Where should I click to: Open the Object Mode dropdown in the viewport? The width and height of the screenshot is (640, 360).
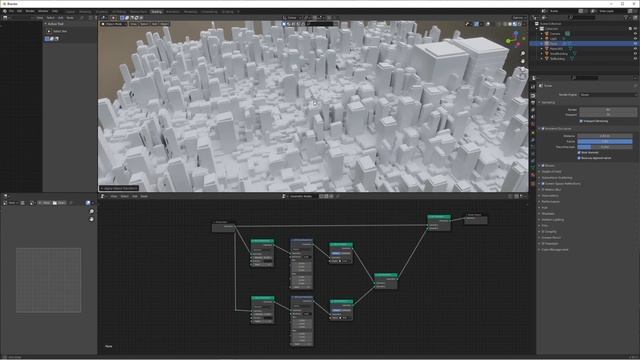114,24
